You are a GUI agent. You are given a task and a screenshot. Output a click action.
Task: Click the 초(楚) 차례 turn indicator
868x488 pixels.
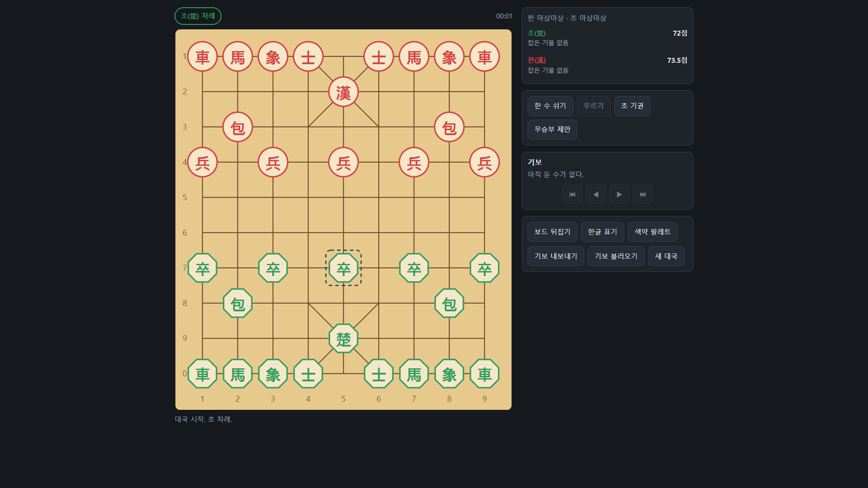(198, 16)
